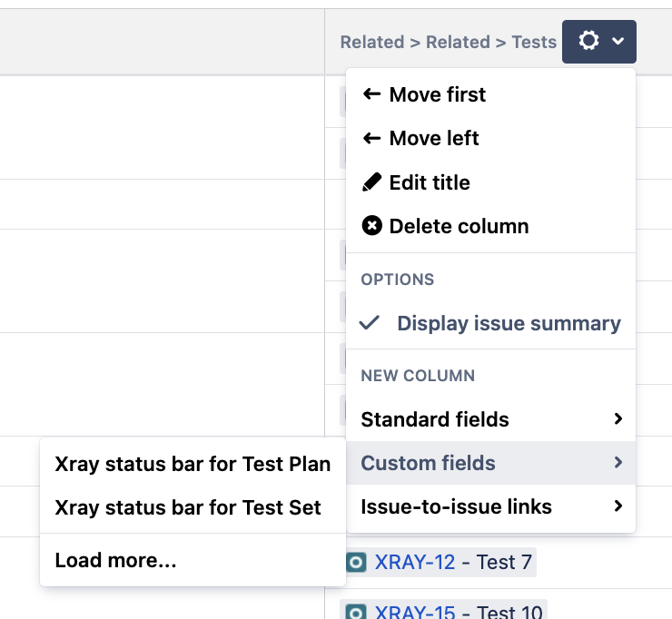
Task: Click the pencil icon for Edit title
Action: tap(371, 182)
